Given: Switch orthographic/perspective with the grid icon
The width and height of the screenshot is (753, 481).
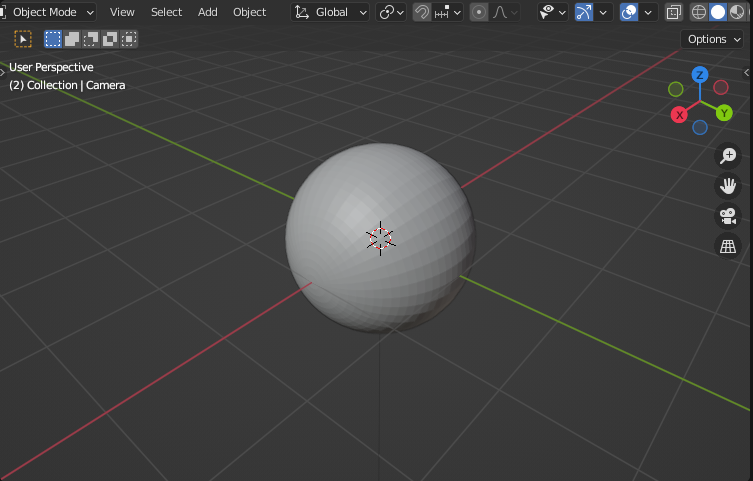Looking at the screenshot, I should [728, 246].
